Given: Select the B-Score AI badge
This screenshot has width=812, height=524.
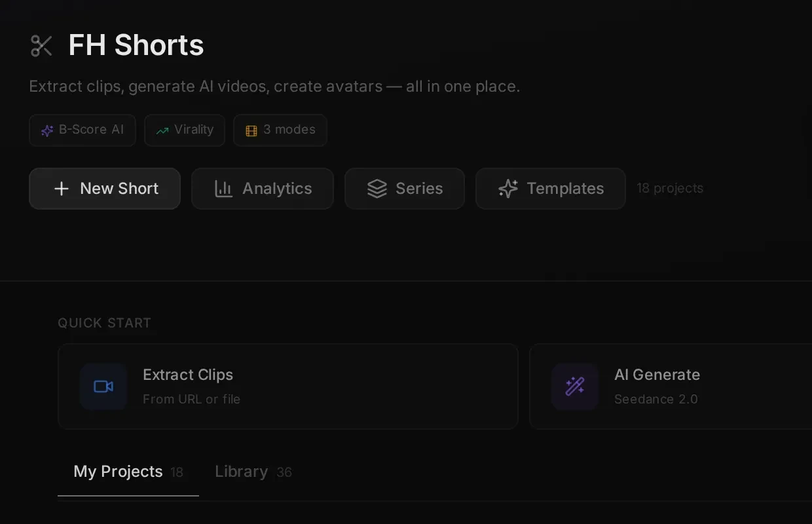Looking at the screenshot, I should (x=83, y=130).
